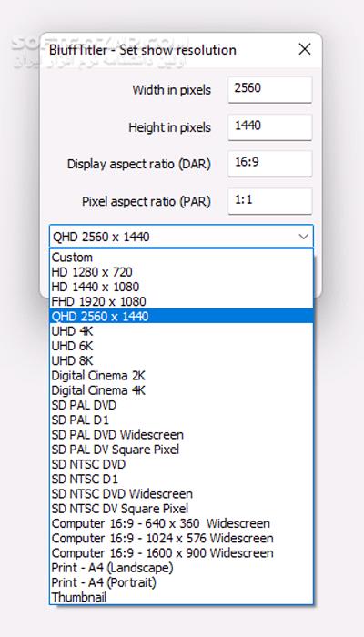Collapse the resolution preset dropdown arrow
364x637 pixels.
[x=303, y=237]
